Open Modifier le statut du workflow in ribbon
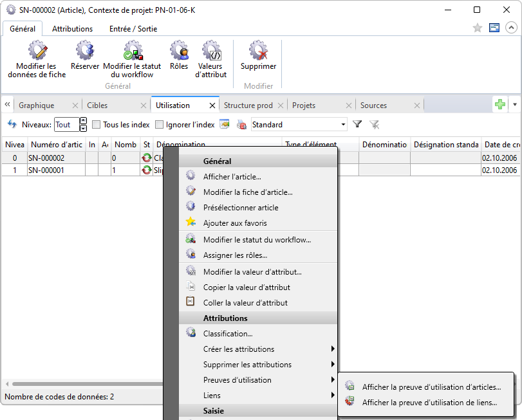Image resolution: width=522 pixels, height=420 pixels. pyautogui.click(x=132, y=51)
